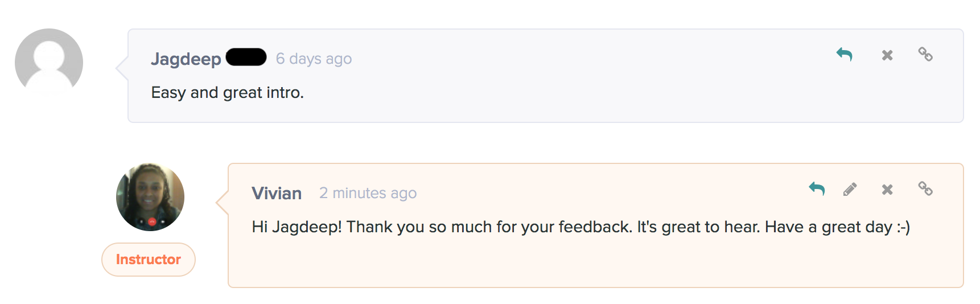Image resolution: width=980 pixels, height=304 pixels.
Task: Edit Vivian's comment with the pencil icon
Action: [850, 189]
